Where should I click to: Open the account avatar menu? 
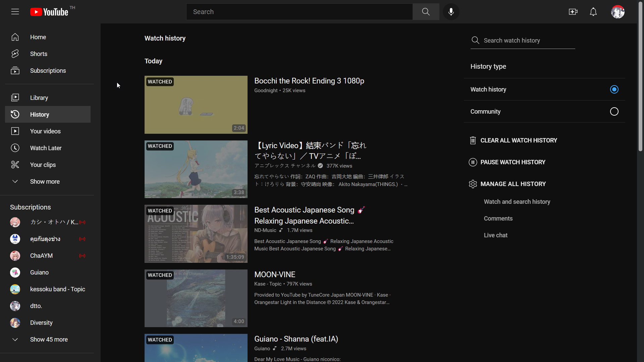pyautogui.click(x=618, y=12)
